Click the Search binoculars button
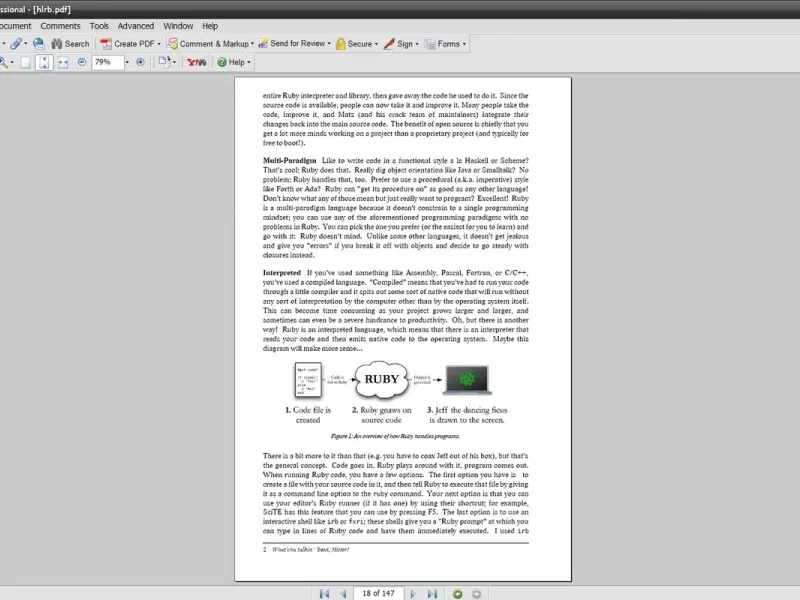Screen dimensions: 800x600 pyautogui.click(x=70, y=44)
